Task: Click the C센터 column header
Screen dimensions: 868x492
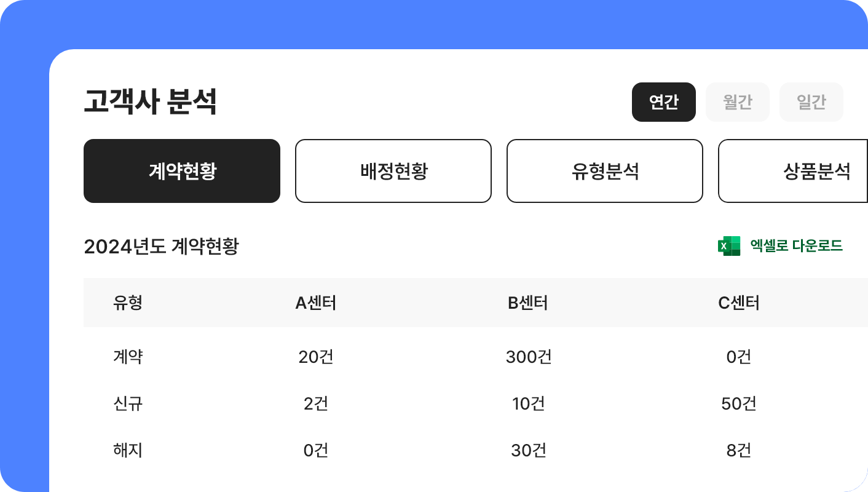Action: click(739, 303)
